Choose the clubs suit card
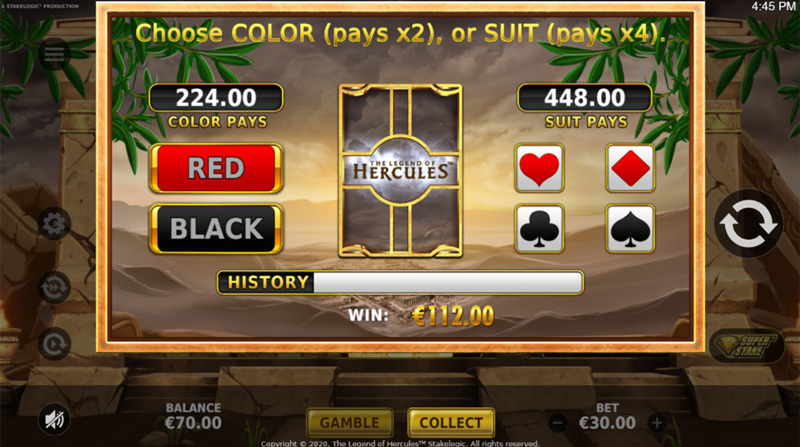800x447 pixels. coord(539,229)
